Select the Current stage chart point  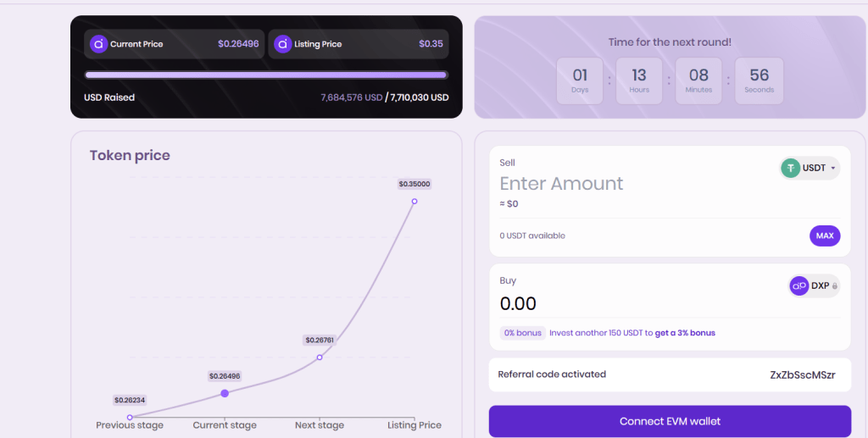point(225,393)
